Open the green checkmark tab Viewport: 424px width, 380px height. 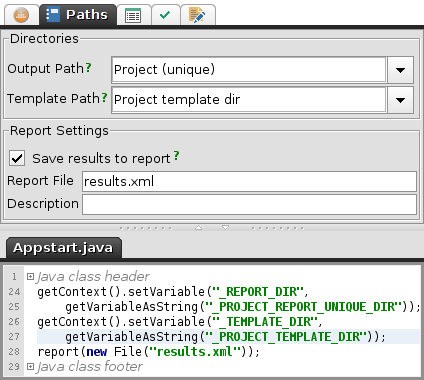coord(165,15)
